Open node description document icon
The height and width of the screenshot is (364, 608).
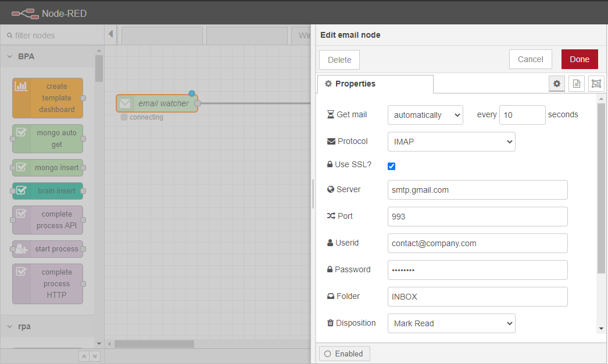pyautogui.click(x=577, y=84)
